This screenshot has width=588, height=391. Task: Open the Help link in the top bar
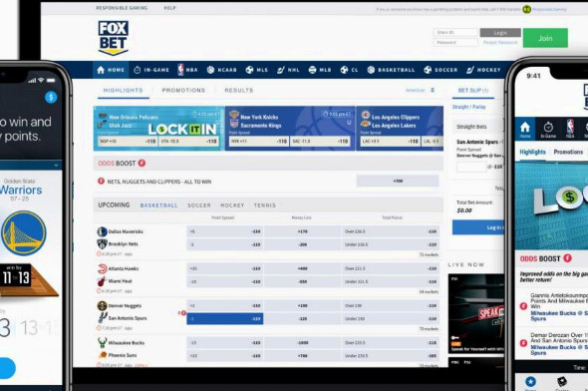[x=169, y=8]
